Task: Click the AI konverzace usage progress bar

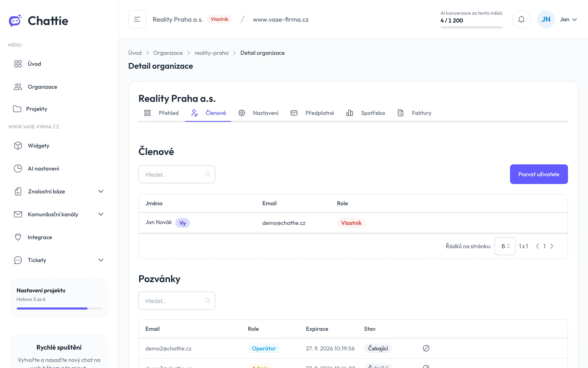Action: click(x=471, y=27)
